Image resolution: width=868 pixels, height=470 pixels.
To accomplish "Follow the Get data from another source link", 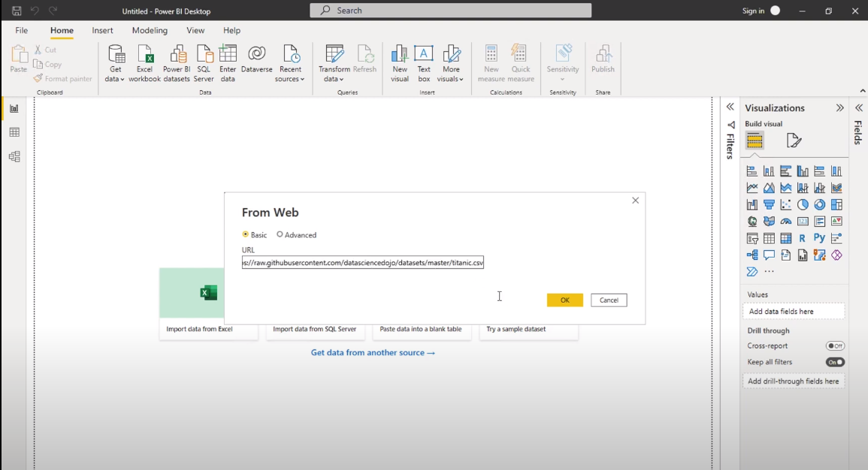I will [x=373, y=352].
